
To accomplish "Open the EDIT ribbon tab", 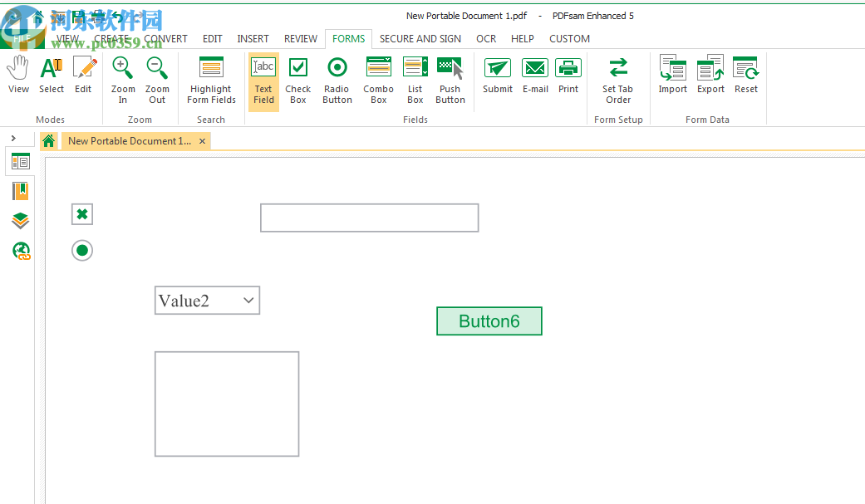I will [x=213, y=38].
